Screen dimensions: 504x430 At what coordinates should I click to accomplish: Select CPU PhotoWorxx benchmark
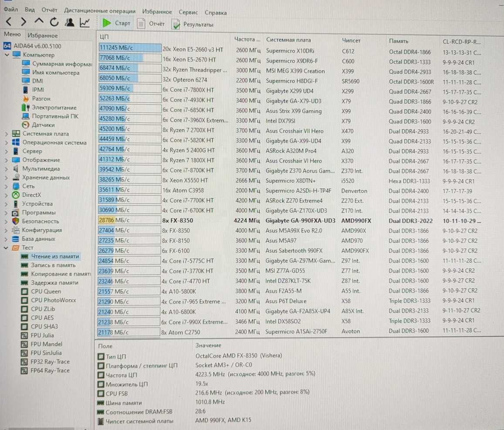(48, 300)
